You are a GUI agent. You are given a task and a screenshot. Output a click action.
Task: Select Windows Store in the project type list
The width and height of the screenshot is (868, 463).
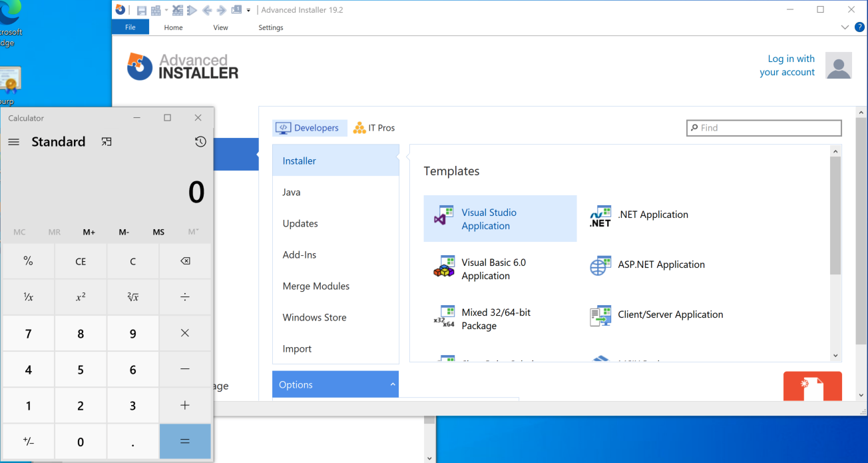[x=335, y=317]
